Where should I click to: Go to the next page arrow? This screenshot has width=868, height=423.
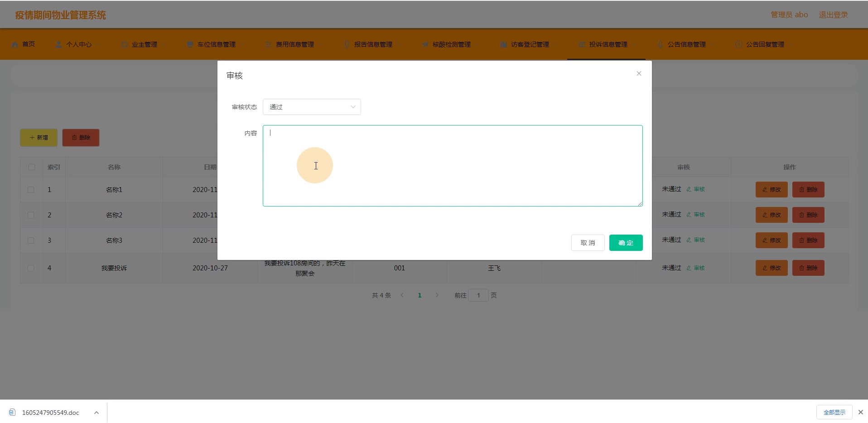(x=437, y=295)
